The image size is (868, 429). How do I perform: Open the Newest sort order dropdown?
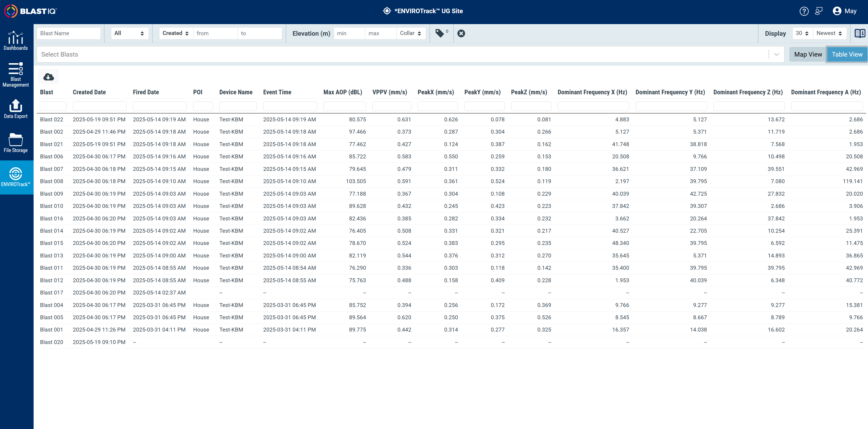pos(829,33)
